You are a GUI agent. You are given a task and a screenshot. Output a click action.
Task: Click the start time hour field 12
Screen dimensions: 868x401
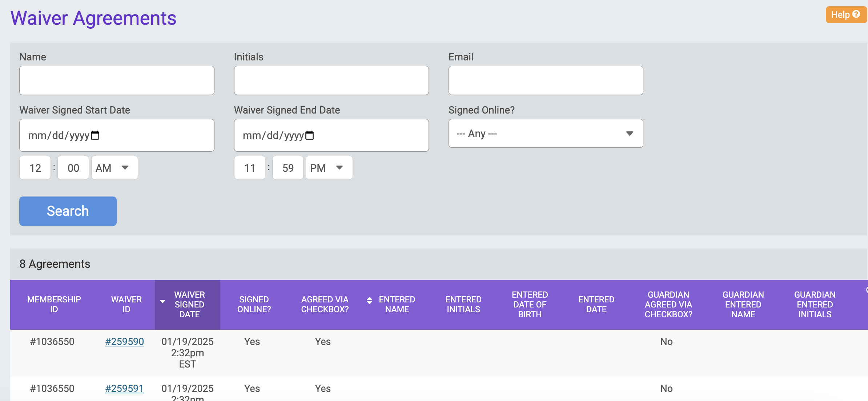pyautogui.click(x=35, y=168)
